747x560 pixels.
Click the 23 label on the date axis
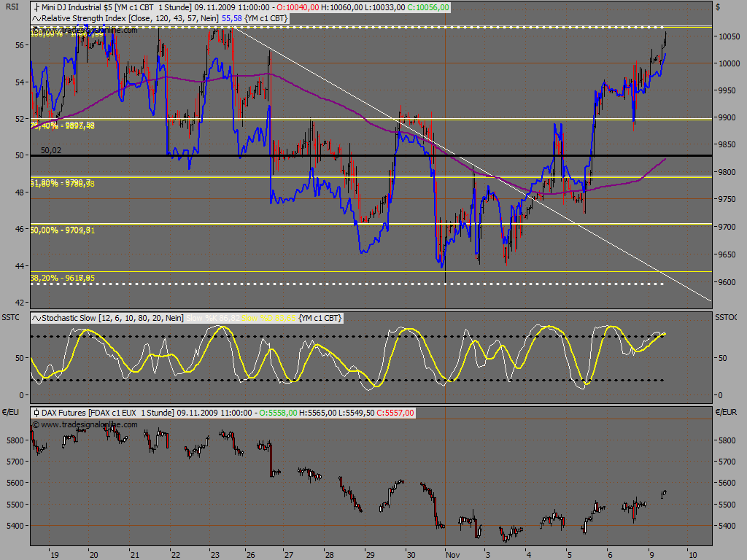point(215,555)
